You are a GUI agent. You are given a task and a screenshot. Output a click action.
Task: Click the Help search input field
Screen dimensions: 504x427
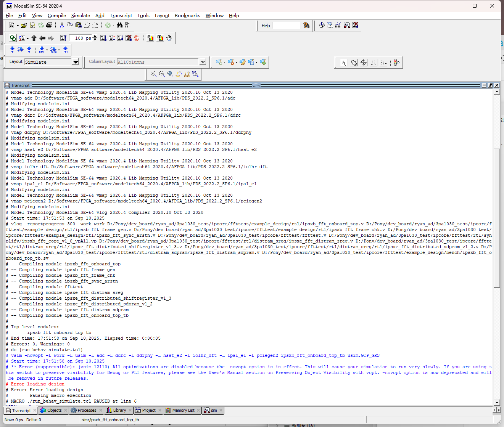pyautogui.click(x=287, y=26)
